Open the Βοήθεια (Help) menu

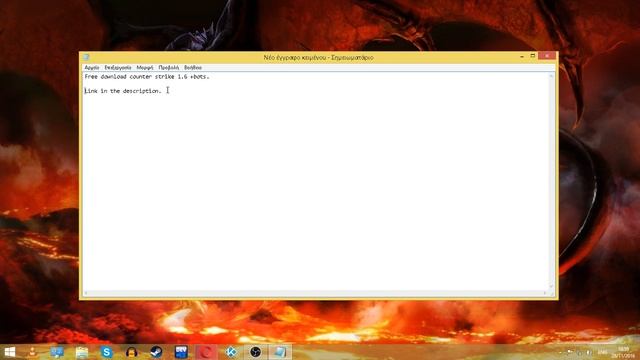(193, 67)
